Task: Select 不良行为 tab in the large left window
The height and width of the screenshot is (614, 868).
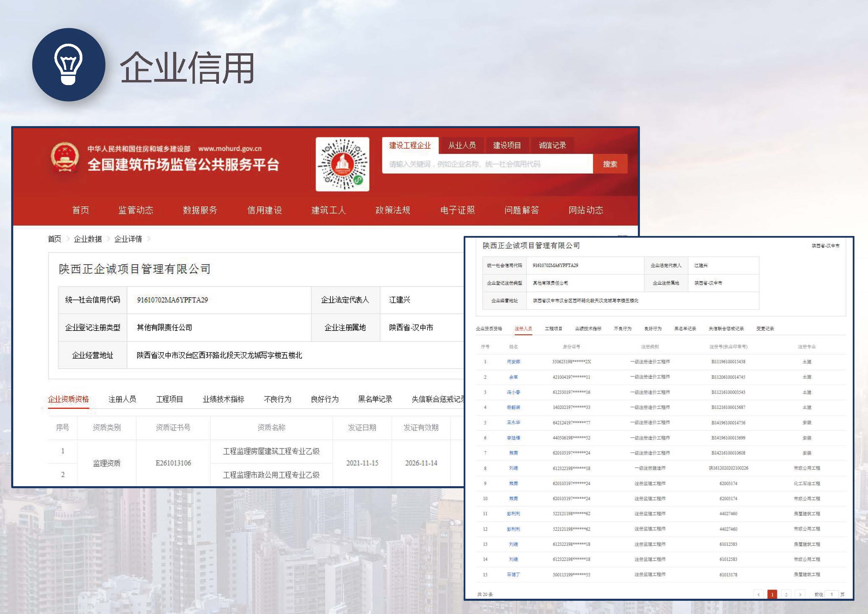Action: pos(278,399)
